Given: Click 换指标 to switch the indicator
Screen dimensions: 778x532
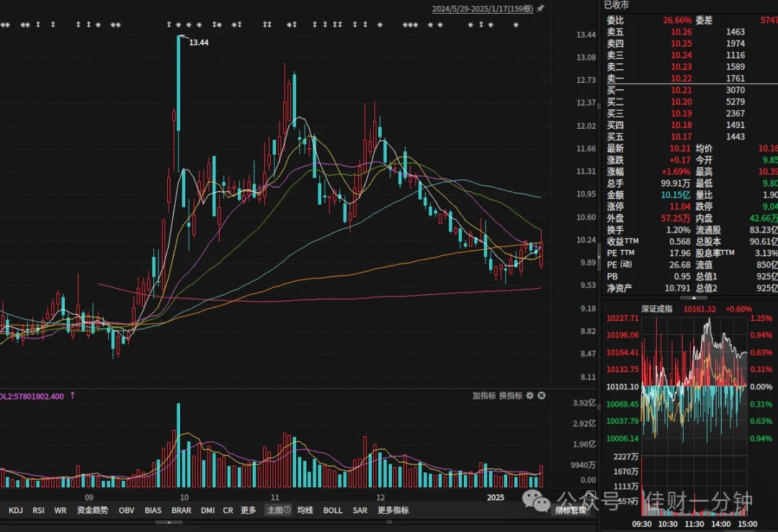Looking at the screenshot, I should (511, 395).
